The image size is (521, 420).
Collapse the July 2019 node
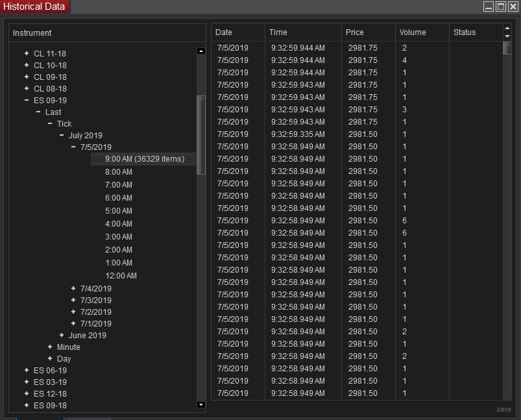click(x=62, y=135)
